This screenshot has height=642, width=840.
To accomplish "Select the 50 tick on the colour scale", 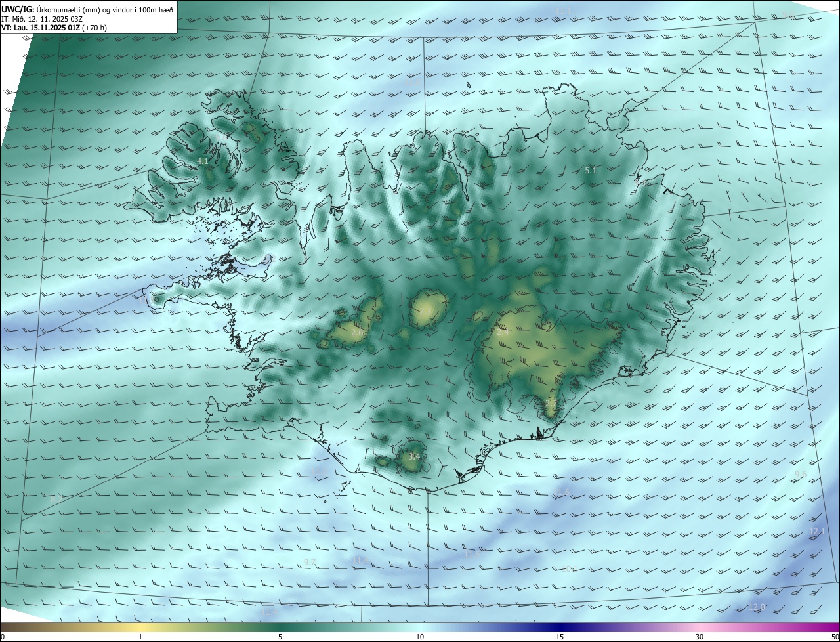I will tap(835, 637).
